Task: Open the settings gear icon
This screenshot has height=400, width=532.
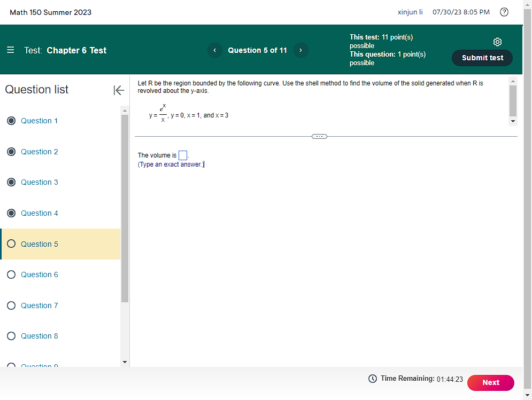Action: pos(497,42)
